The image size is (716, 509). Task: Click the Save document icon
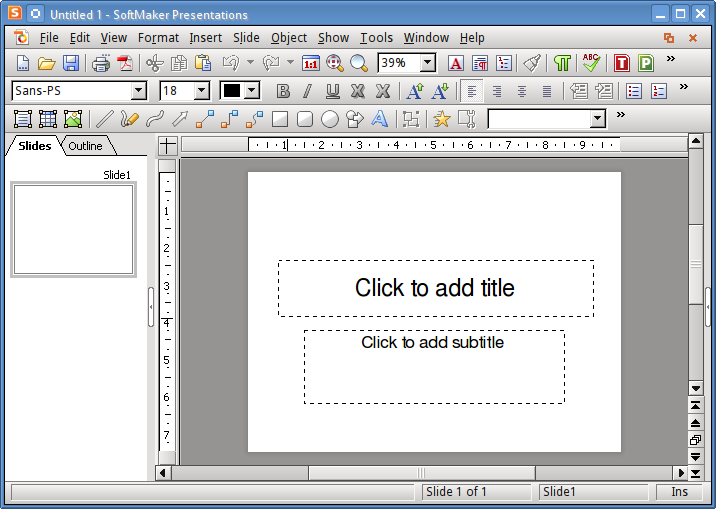point(71,63)
